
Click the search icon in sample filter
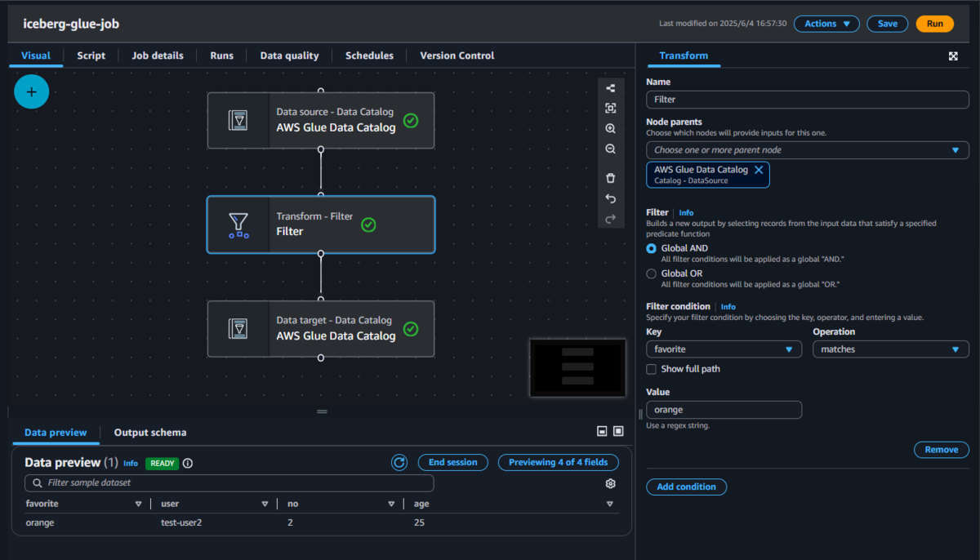[x=37, y=483]
